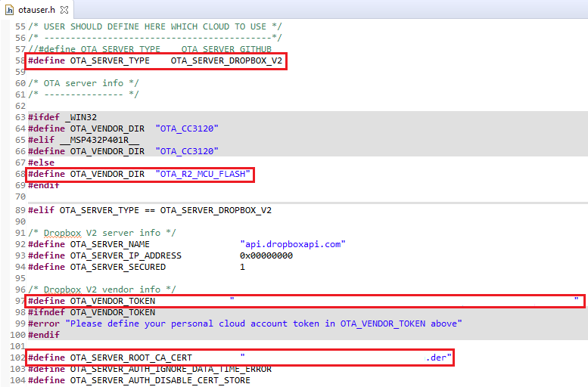Click OTA_SERVER_AUTH_IGNORE_DATA_TIME_ERROR define
Screen dimensions: 588x387
(x=150, y=369)
